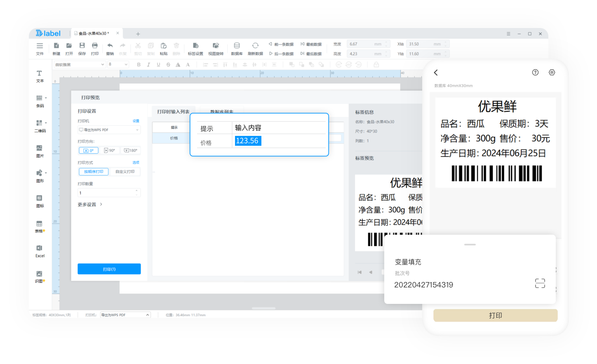This screenshot has width=597, height=364.
Task: Click the 设置 printer settings link
Action: click(136, 121)
